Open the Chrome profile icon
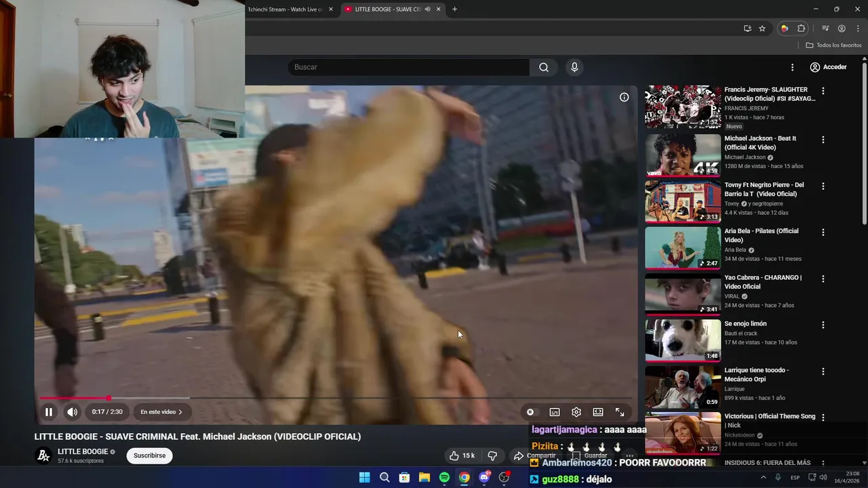This screenshot has width=868, height=488. point(842,28)
